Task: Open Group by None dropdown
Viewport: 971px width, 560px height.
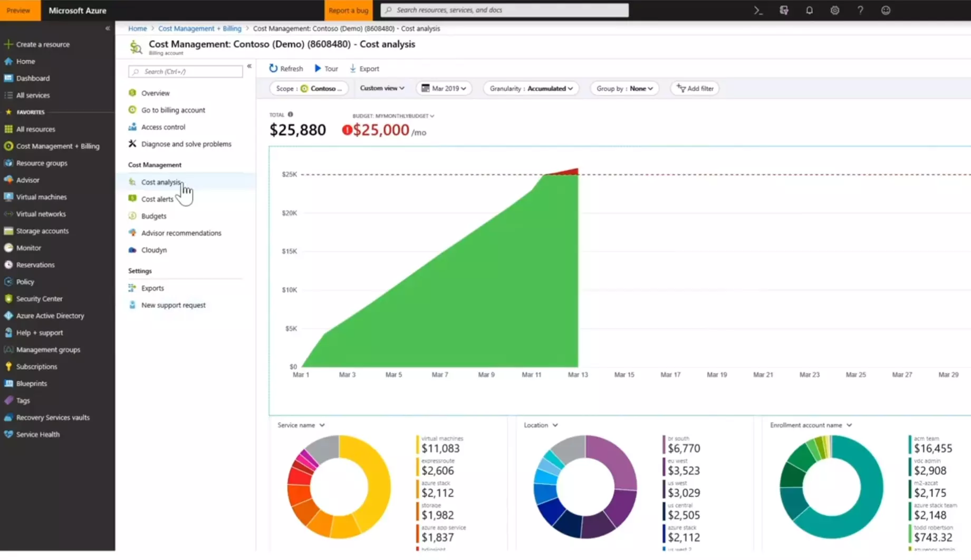Action: pos(624,88)
